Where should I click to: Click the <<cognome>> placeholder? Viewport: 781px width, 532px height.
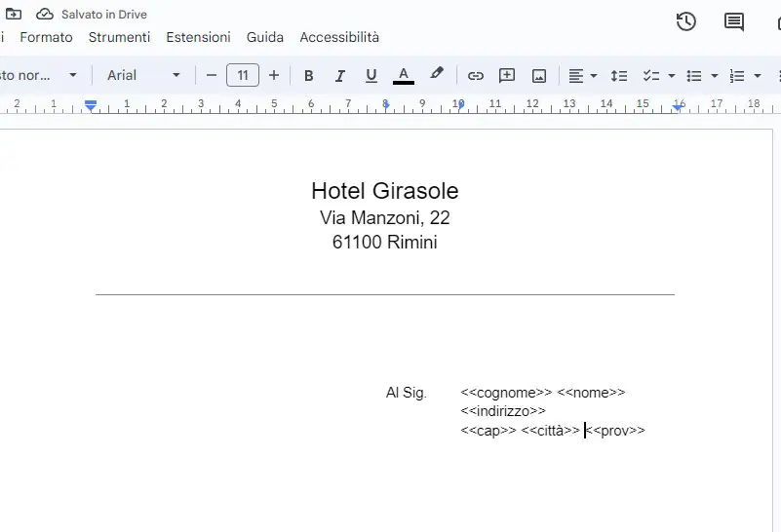click(506, 393)
